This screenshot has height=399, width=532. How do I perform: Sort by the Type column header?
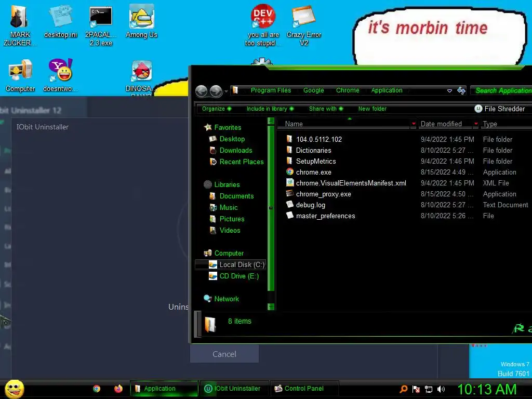(x=506, y=124)
